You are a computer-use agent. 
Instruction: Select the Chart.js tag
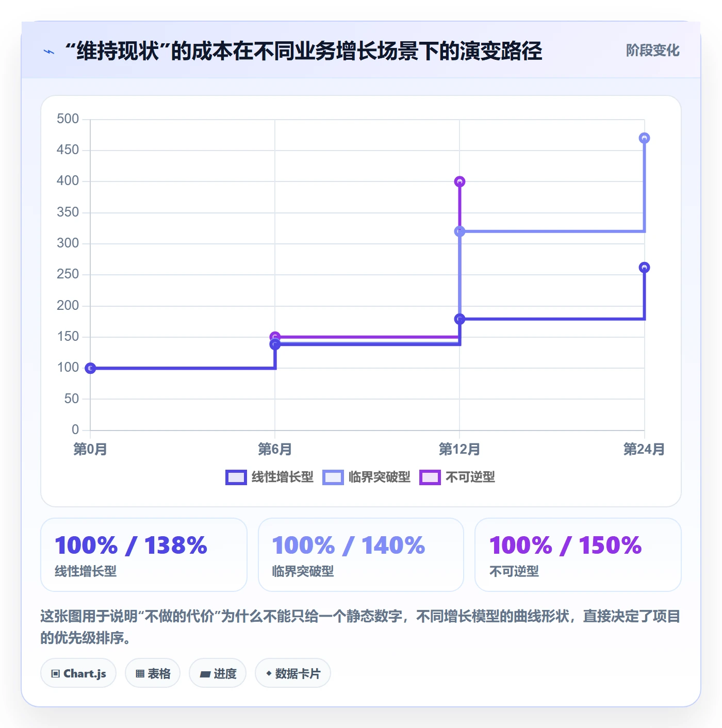click(x=78, y=673)
